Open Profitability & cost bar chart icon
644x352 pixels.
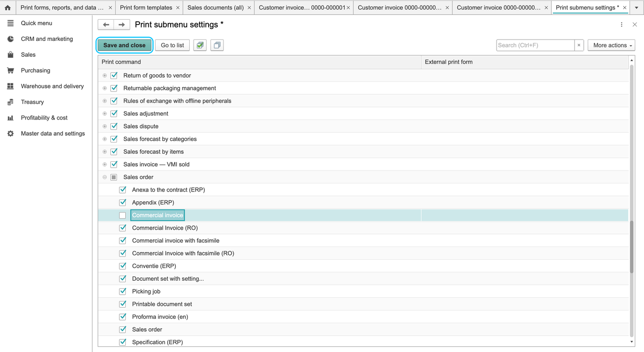[x=10, y=118]
